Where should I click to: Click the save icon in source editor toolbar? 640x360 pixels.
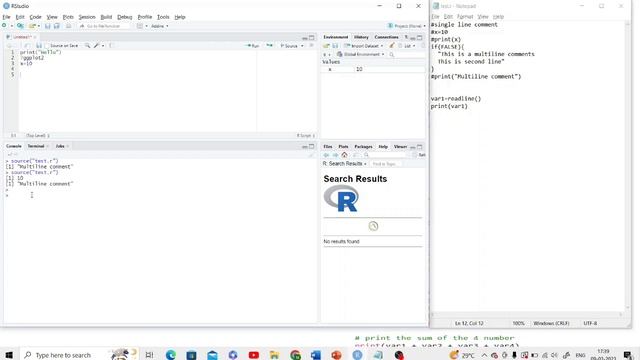pyautogui.click(x=39, y=46)
